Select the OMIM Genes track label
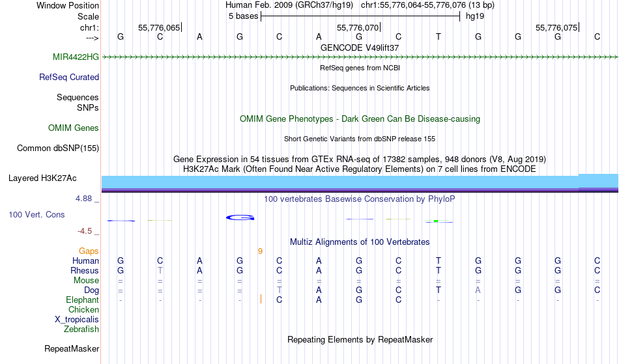Viewport: 619px width, 364px height. coord(74,128)
